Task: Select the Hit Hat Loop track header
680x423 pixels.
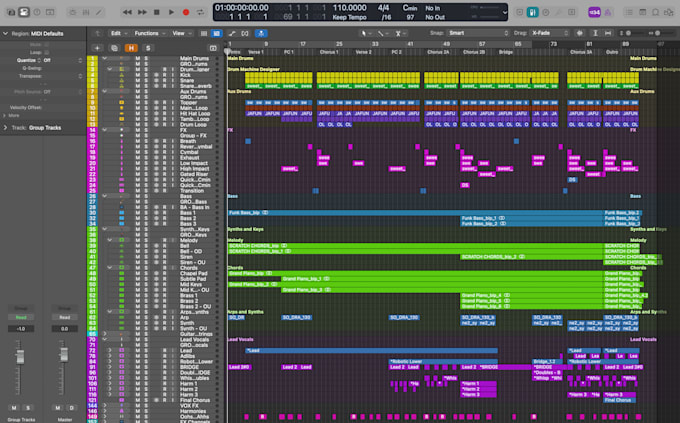Action: click(x=195, y=114)
